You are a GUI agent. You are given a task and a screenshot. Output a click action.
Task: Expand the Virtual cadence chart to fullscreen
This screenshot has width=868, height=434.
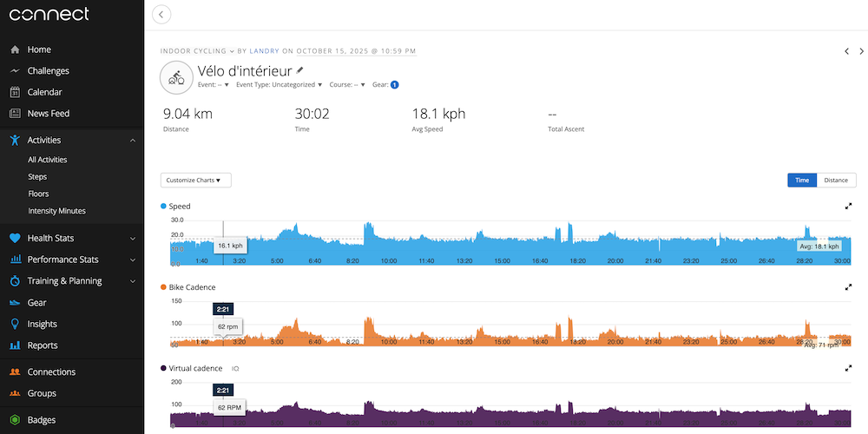click(x=848, y=368)
